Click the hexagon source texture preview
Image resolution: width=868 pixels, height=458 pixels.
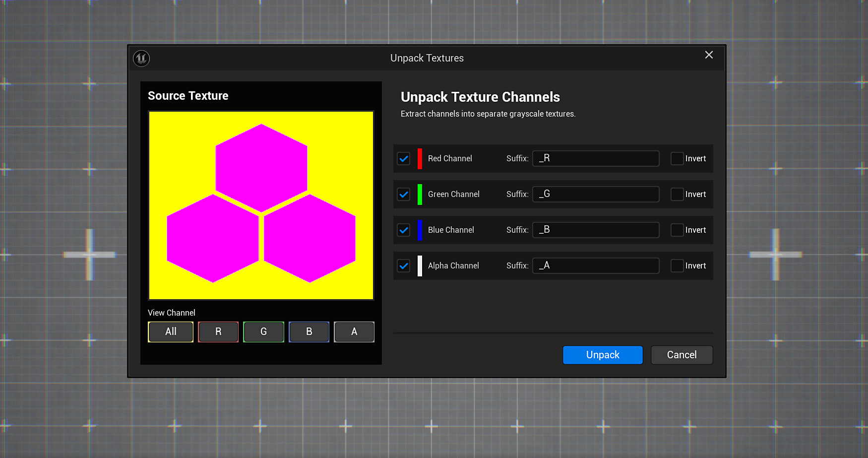[x=261, y=205]
